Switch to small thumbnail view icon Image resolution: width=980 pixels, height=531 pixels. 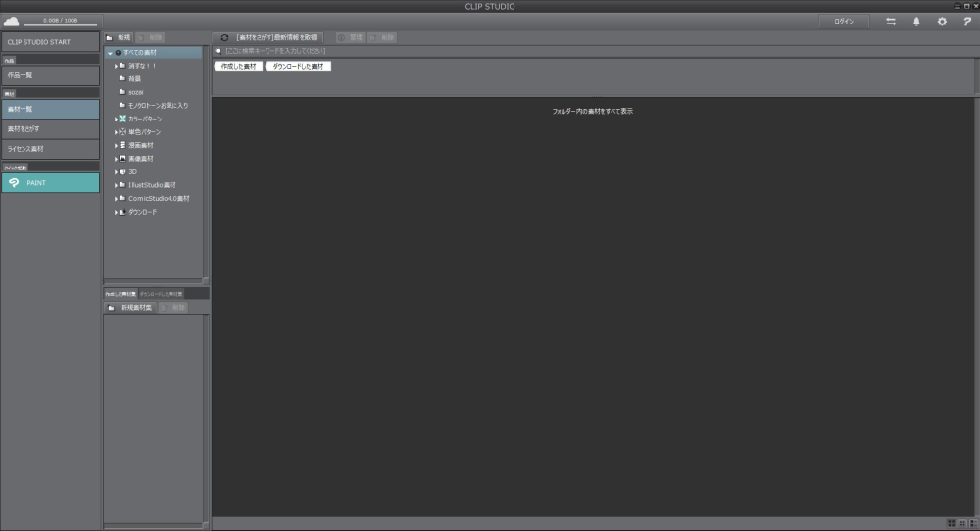coord(962,523)
